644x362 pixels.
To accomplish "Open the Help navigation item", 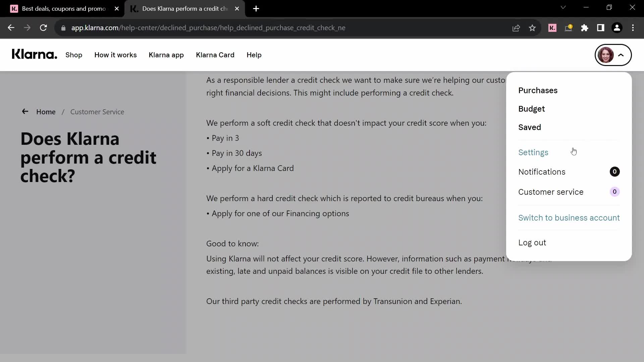I will [x=254, y=55].
